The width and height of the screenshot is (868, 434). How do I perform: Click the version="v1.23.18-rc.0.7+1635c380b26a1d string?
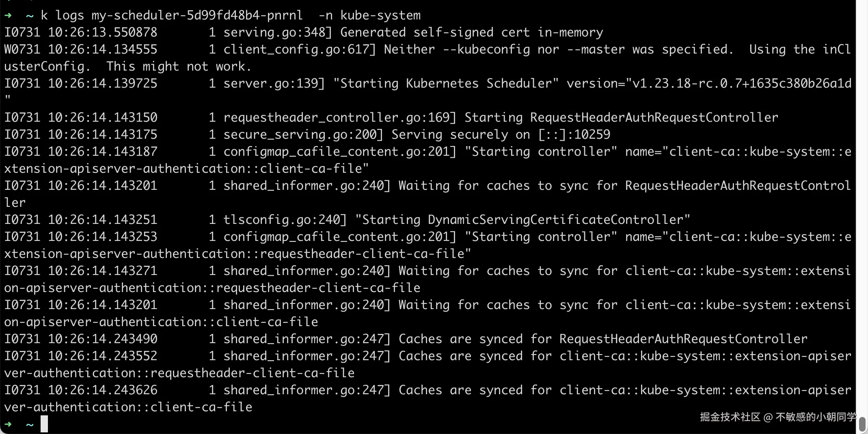[709, 84]
